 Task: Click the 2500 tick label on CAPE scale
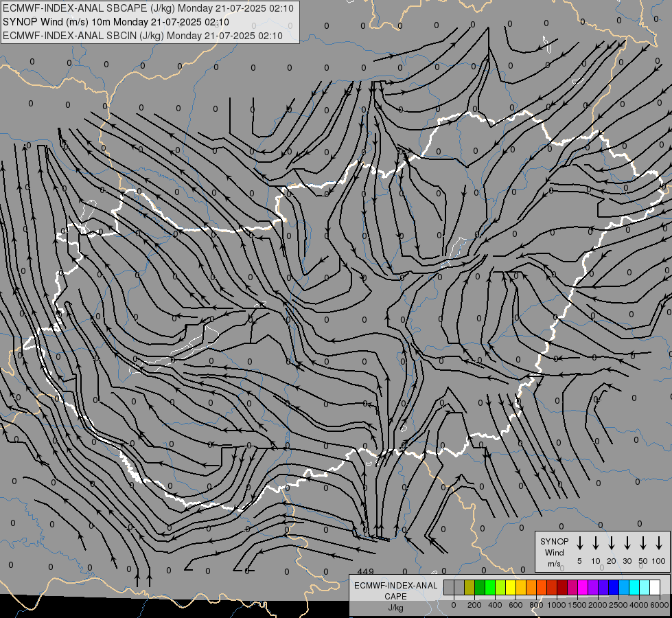coord(618,605)
